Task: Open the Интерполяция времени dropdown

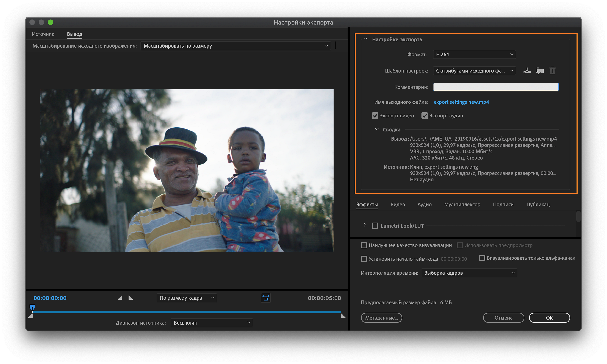Action: tap(469, 273)
